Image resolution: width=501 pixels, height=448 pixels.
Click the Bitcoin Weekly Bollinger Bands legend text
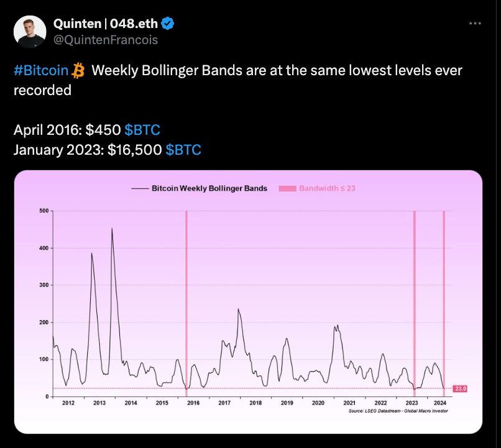click(209, 188)
